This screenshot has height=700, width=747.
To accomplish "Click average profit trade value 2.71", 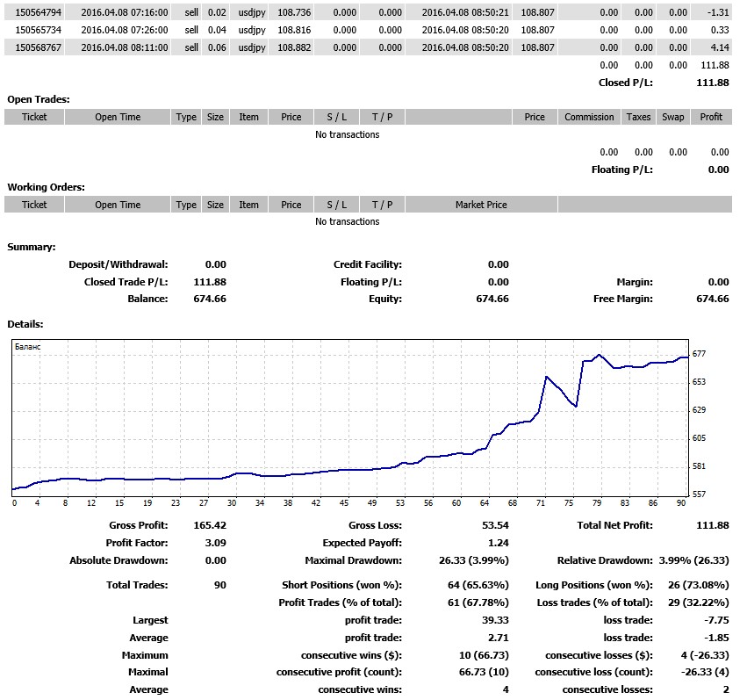I will pos(499,638).
